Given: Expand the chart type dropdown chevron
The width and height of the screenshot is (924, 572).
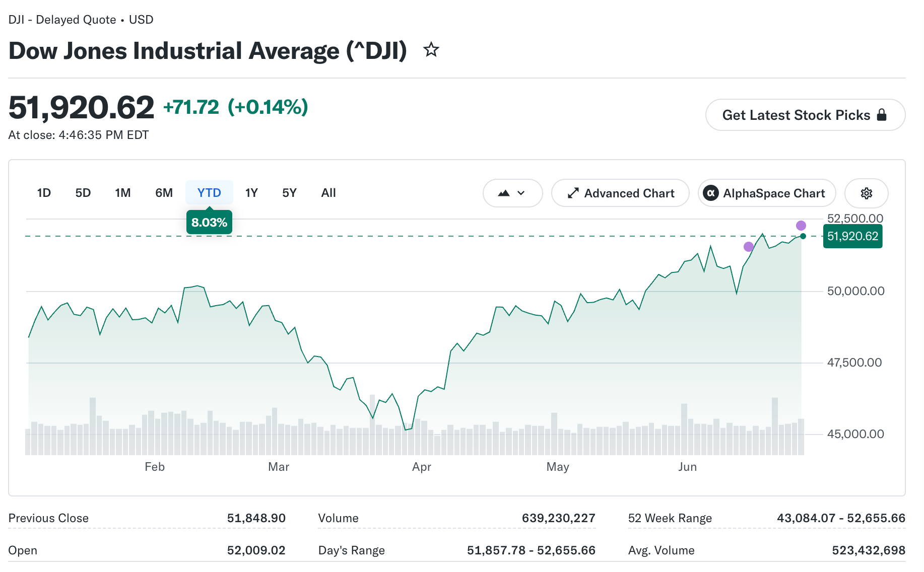Looking at the screenshot, I should (521, 193).
